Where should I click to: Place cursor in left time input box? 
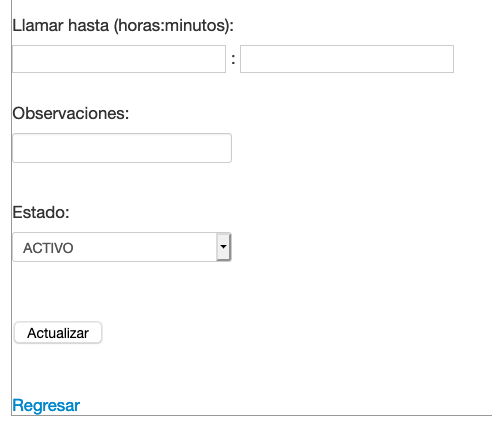pyautogui.click(x=119, y=59)
